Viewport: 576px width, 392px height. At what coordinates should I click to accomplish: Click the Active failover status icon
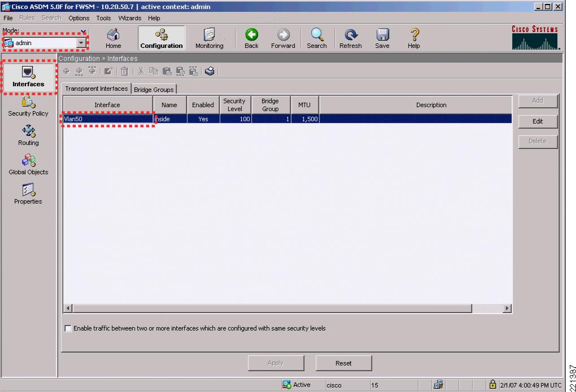pyautogui.click(x=286, y=385)
